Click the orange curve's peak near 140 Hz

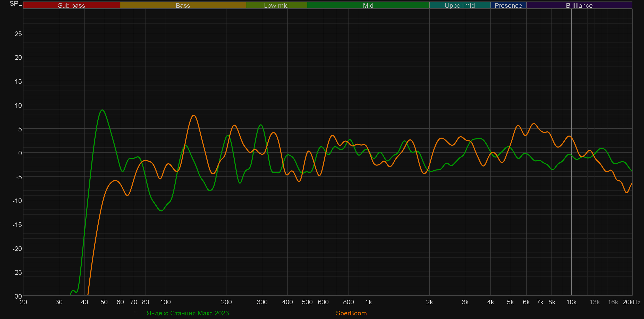pos(194,115)
